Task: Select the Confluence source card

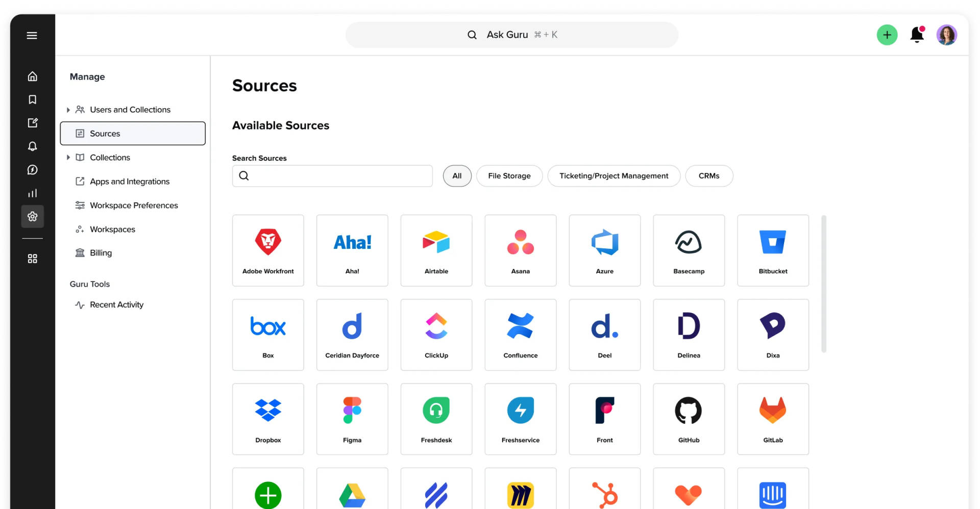Action: pos(521,335)
